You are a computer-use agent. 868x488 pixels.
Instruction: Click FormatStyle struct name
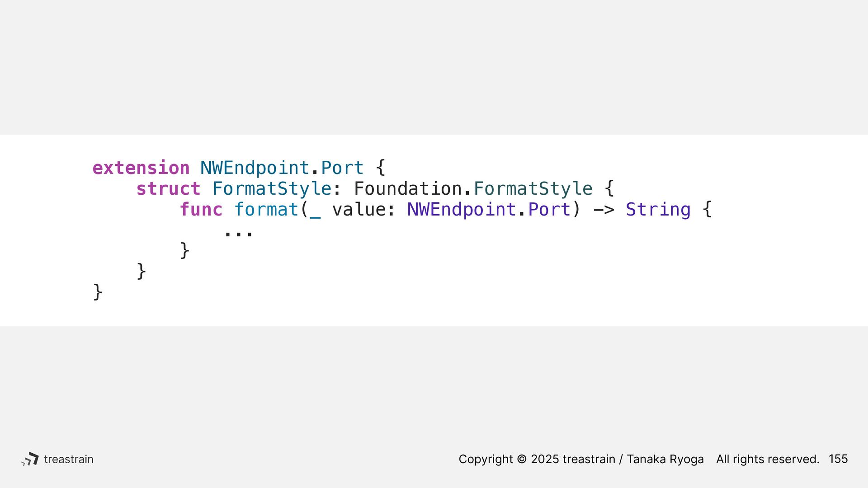tap(272, 189)
